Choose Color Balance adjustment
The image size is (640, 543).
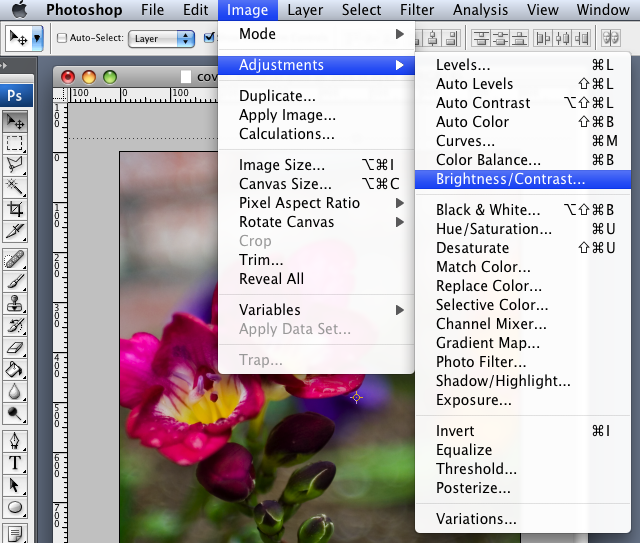(522, 160)
